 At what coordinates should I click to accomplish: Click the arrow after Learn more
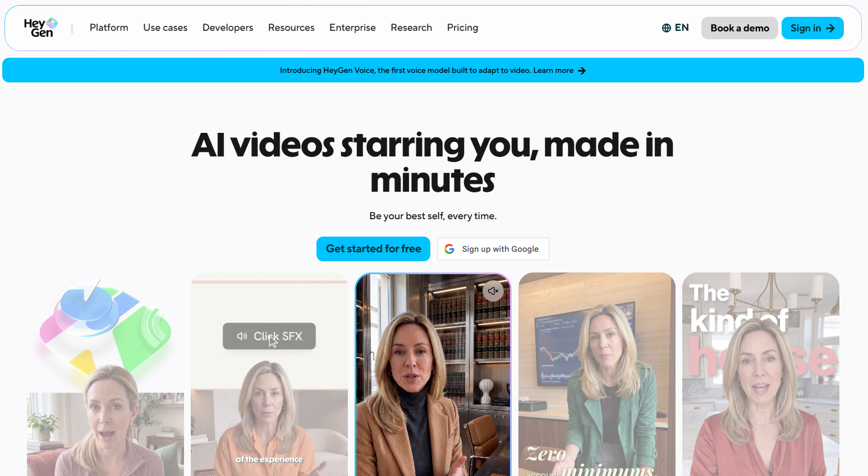pyautogui.click(x=582, y=71)
